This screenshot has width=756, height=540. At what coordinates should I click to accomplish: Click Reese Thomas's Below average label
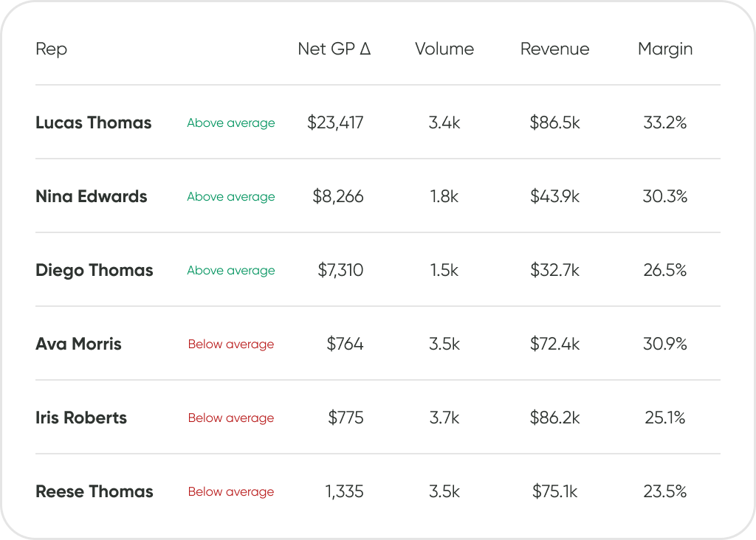point(231,492)
